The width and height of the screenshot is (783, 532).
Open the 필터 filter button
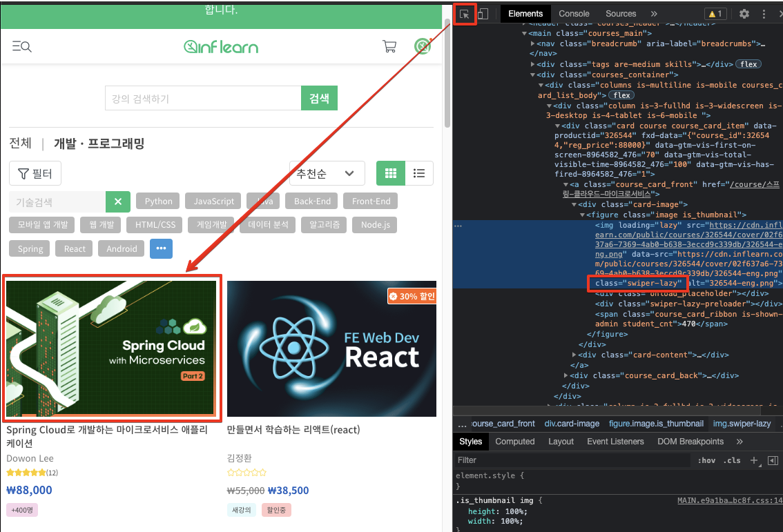pyautogui.click(x=35, y=173)
